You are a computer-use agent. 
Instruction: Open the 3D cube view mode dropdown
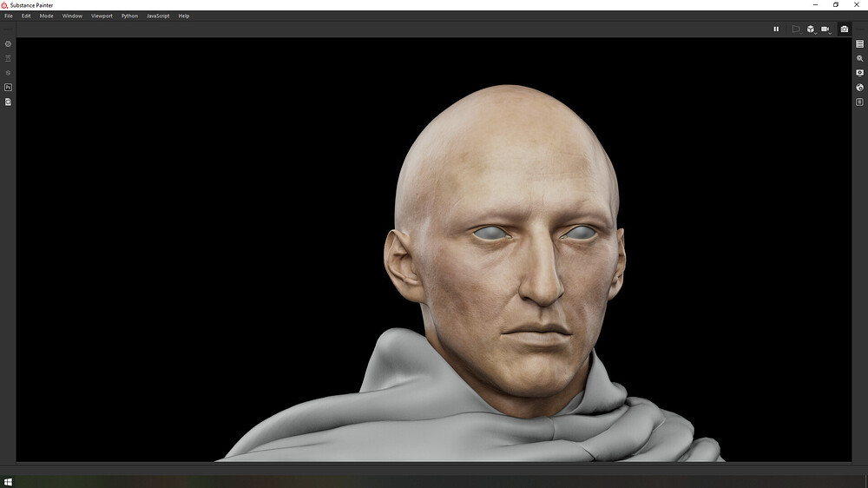(x=811, y=29)
